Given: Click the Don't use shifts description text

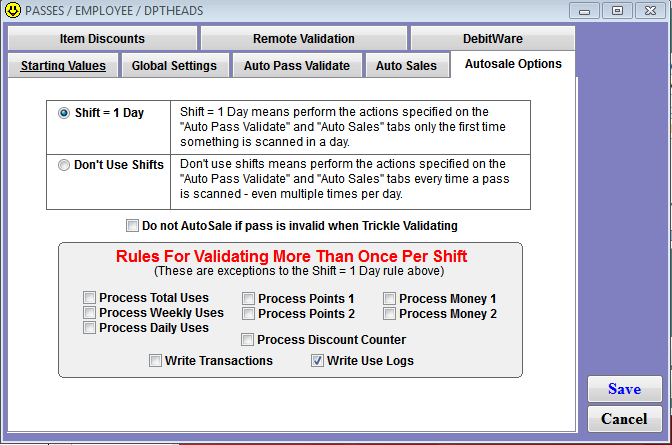Looking at the screenshot, I should pyautogui.click(x=345, y=179).
